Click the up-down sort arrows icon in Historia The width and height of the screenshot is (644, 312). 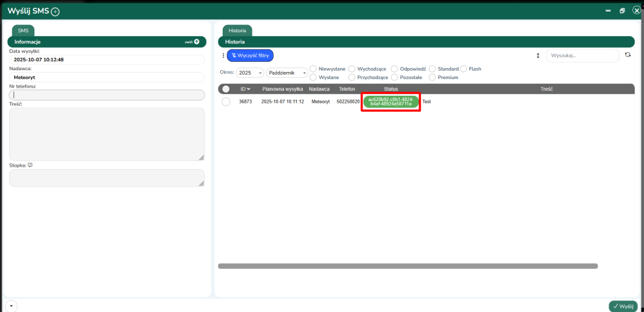tap(538, 56)
